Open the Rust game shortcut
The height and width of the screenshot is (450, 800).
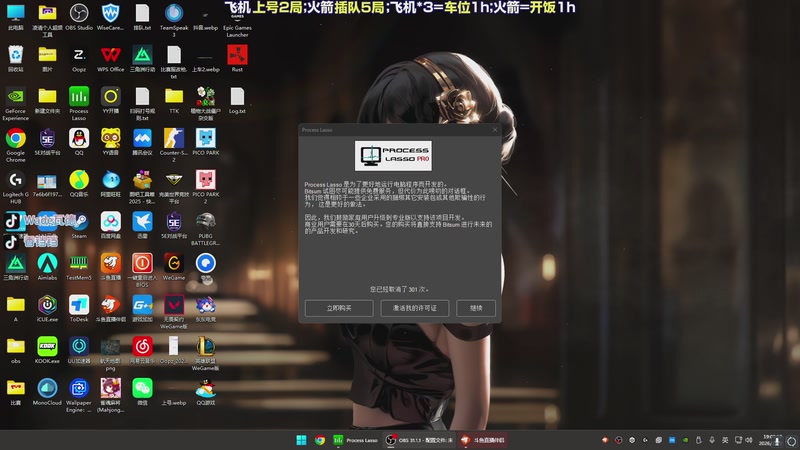click(237, 59)
